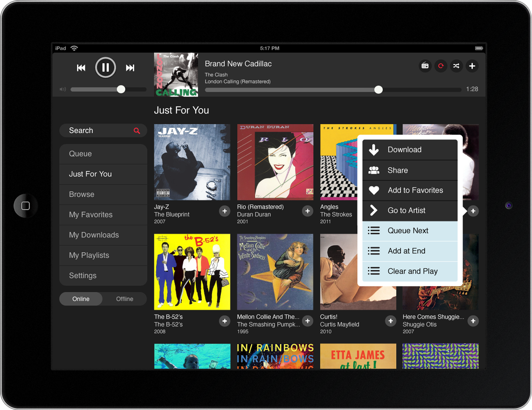
Task: Go to My Favorites
Action: click(x=103, y=215)
